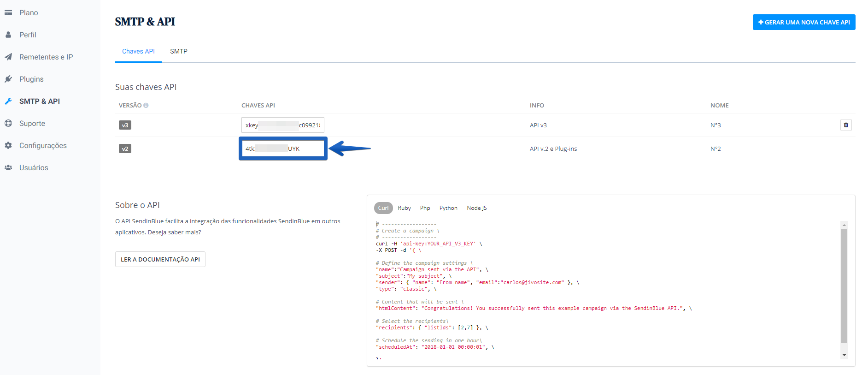Go to Usuários in the sidebar
Image resolution: width=868 pixels, height=375 pixels.
[34, 167]
